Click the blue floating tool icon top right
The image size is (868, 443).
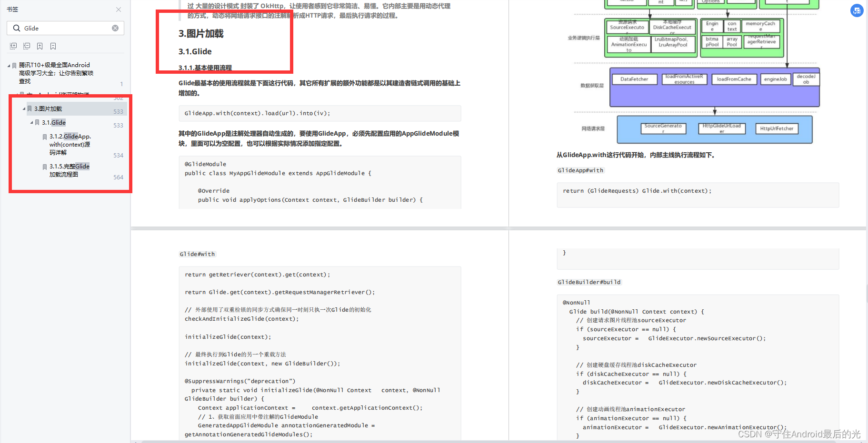pos(857,10)
